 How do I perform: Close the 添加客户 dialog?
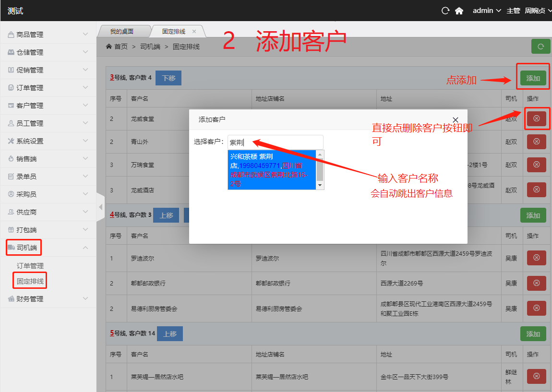tap(456, 119)
